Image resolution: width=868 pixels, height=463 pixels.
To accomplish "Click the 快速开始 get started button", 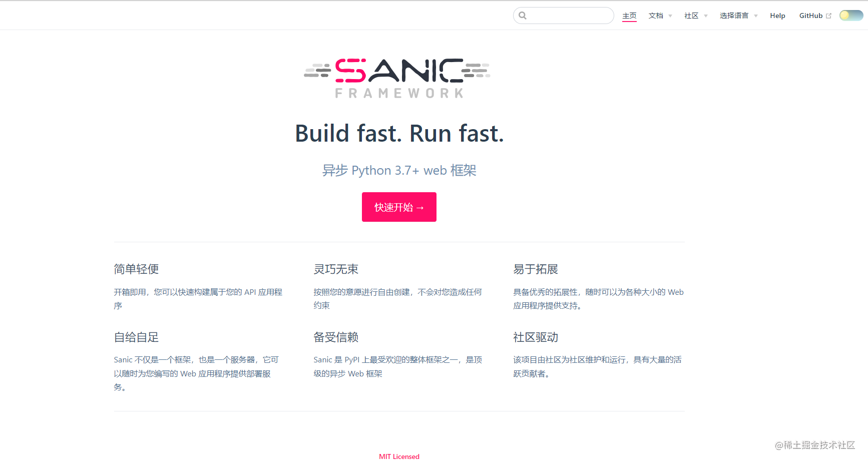I will [x=399, y=207].
